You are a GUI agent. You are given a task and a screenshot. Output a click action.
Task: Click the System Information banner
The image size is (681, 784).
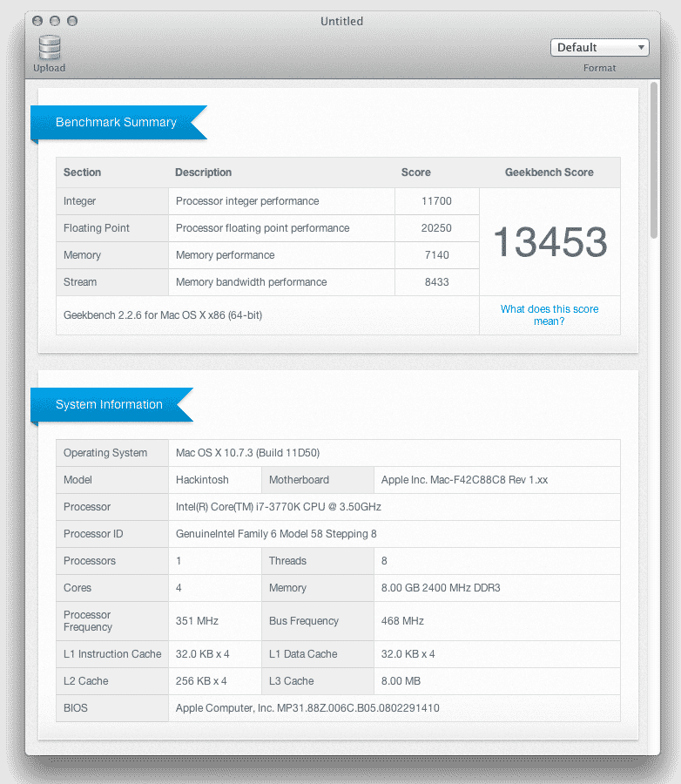pos(109,405)
